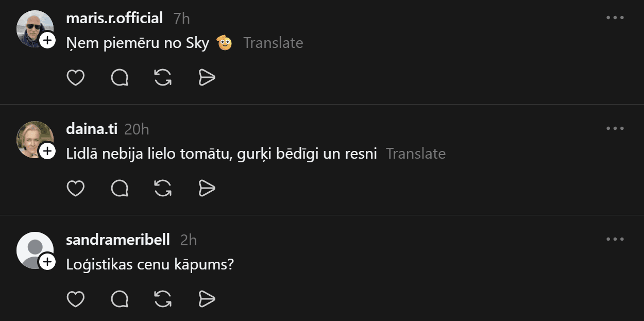Send daina.ti's comment to someone
The height and width of the screenshot is (321, 644).
(207, 189)
